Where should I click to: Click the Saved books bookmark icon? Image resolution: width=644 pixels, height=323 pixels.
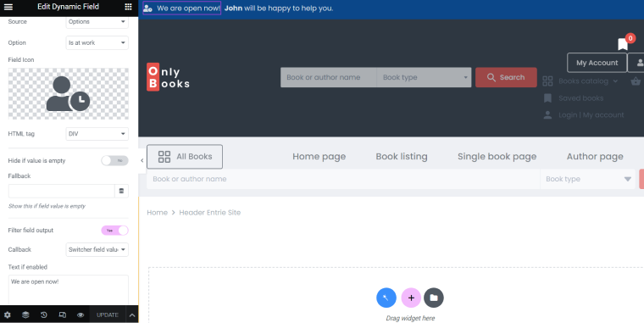547,98
